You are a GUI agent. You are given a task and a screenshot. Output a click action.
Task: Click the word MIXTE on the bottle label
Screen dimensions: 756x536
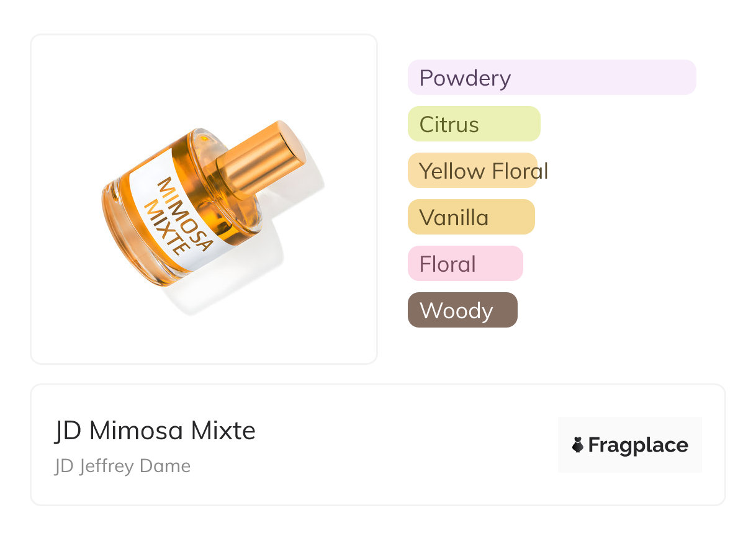pos(163,226)
